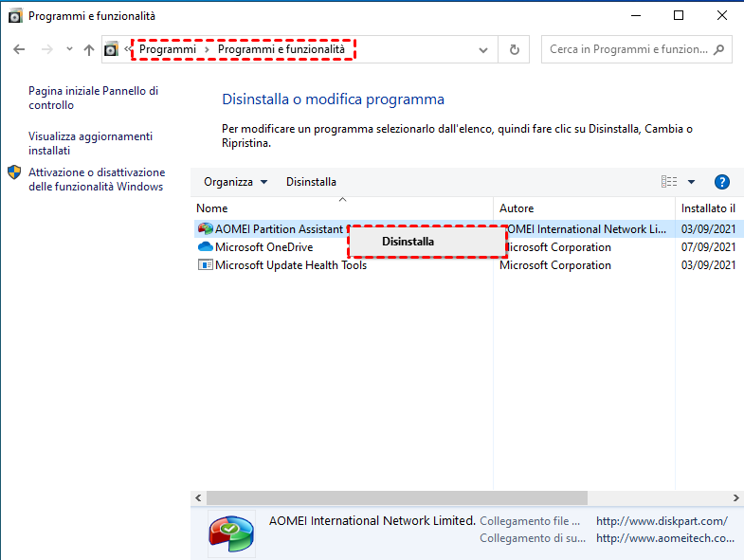
Task: Minimize the Programmi e funzionalità window
Action: click(636, 16)
